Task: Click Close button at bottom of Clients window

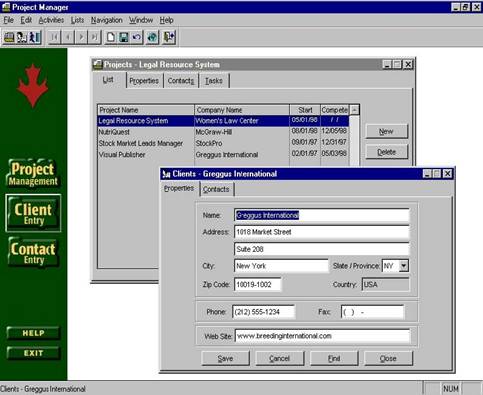Action: pos(388,358)
